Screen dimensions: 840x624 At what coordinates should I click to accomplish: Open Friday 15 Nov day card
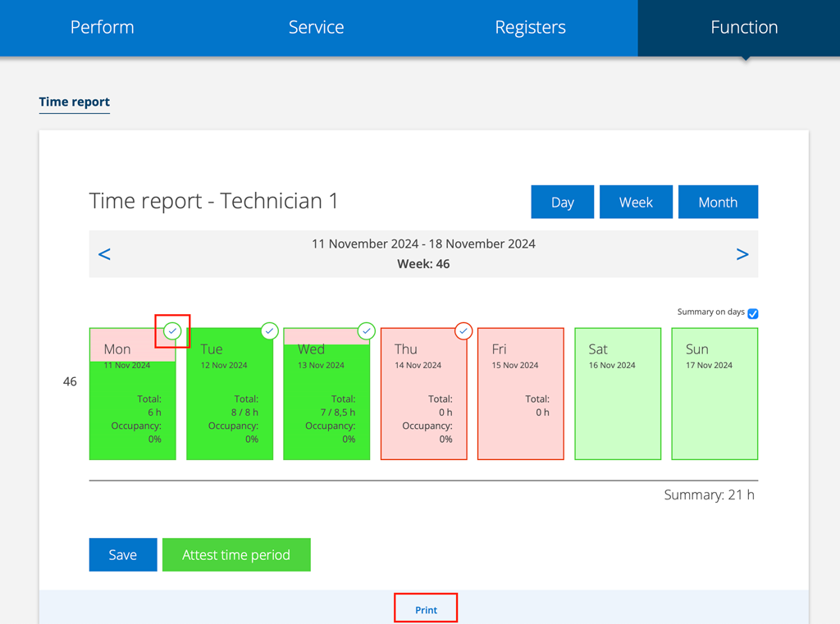[x=520, y=394]
